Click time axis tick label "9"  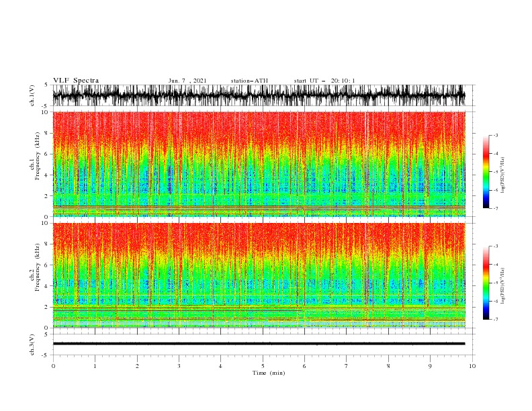coord(430,366)
